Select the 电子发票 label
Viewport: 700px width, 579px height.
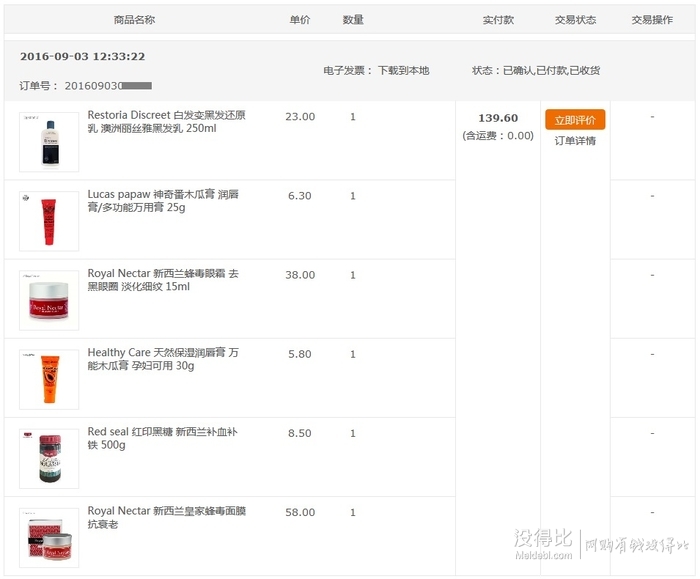coord(348,71)
